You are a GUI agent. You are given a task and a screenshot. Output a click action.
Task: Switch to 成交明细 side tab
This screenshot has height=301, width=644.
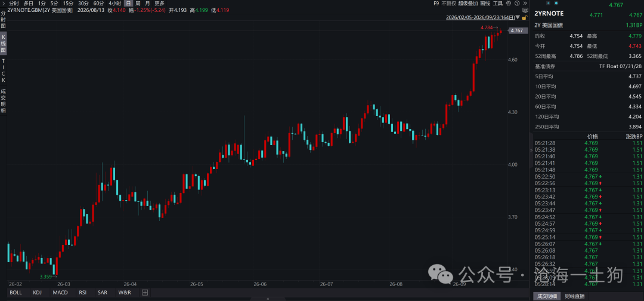(4, 100)
